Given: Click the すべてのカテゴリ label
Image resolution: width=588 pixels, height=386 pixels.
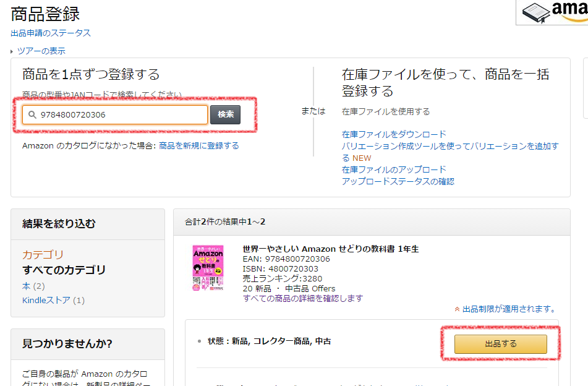Looking at the screenshot, I should 64,270.
